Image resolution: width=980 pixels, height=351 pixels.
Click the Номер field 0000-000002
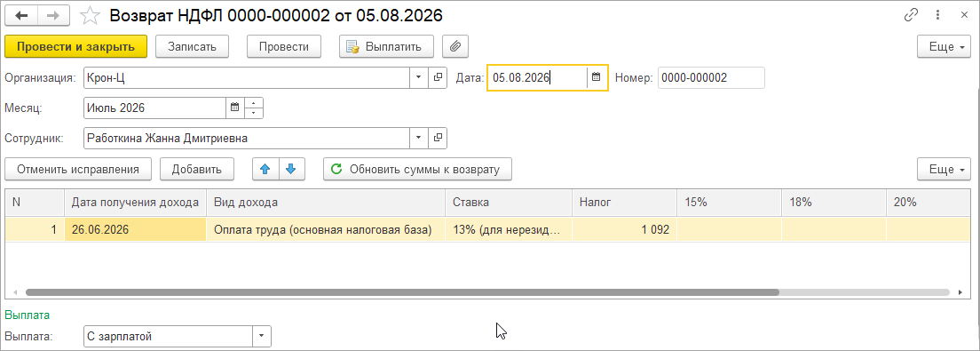pyautogui.click(x=711, y=77)
